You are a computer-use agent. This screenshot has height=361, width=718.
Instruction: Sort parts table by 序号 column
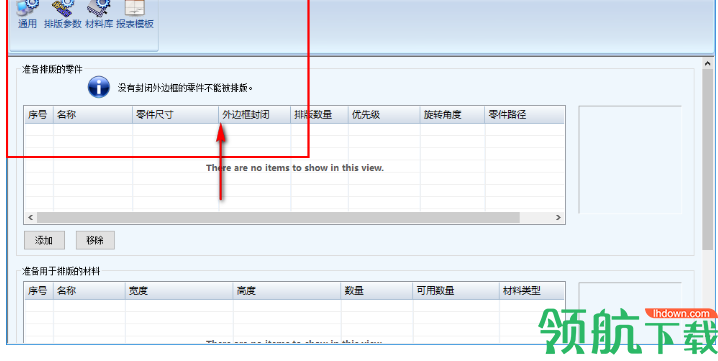[x=39, y=115]
